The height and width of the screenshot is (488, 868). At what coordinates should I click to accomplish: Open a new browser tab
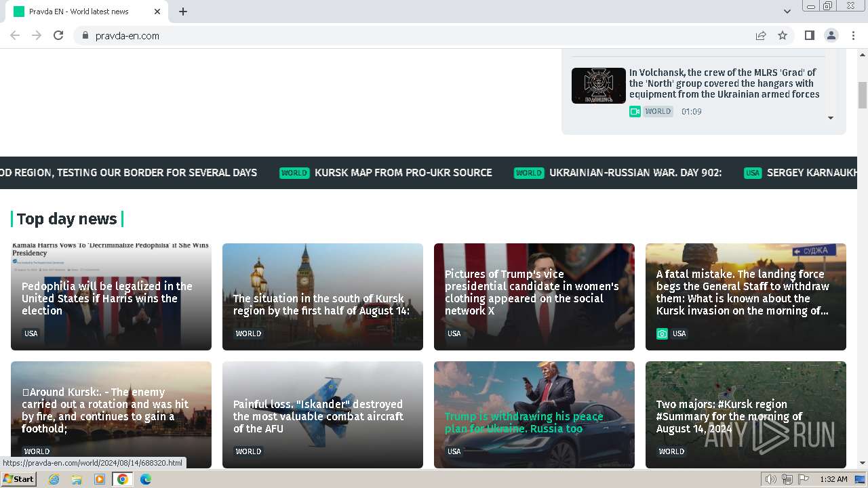[x=183, y=12]
